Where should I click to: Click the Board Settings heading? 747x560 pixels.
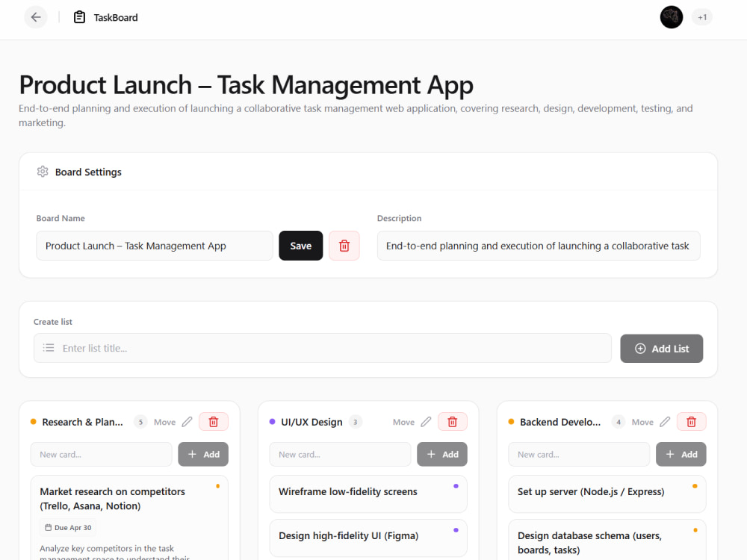88,172
